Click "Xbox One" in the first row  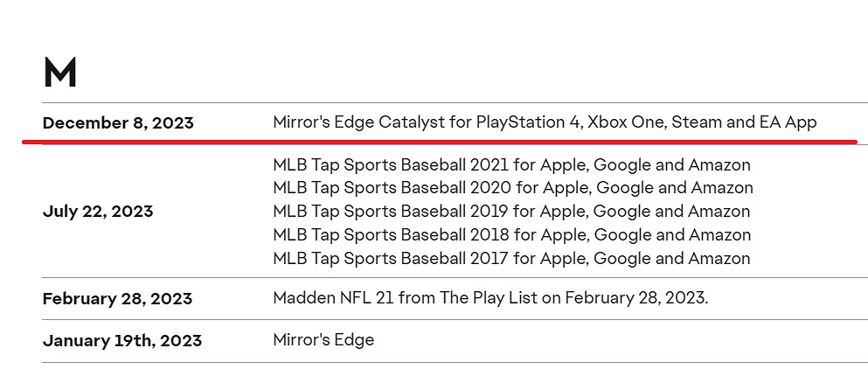624,122
